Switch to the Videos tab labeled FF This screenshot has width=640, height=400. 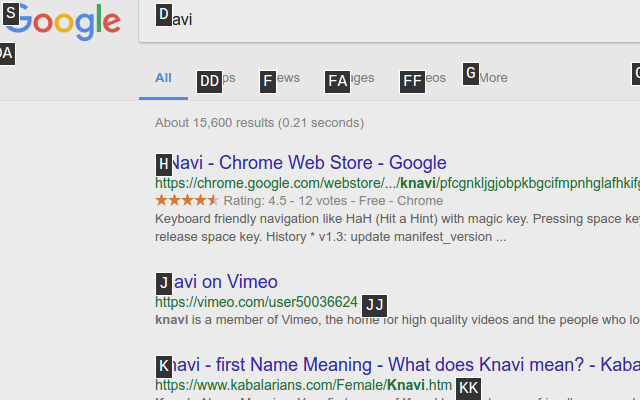(x=423, y=78)
